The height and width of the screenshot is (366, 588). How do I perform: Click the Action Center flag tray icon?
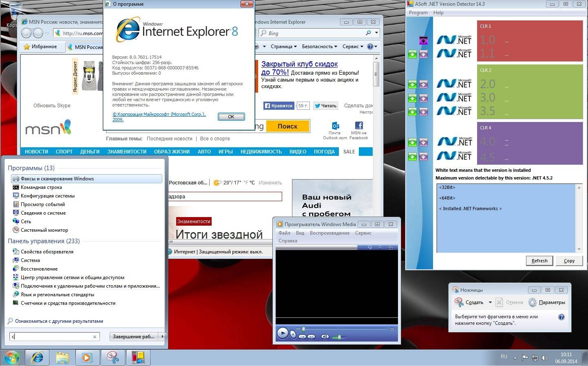tap(525, 358)
